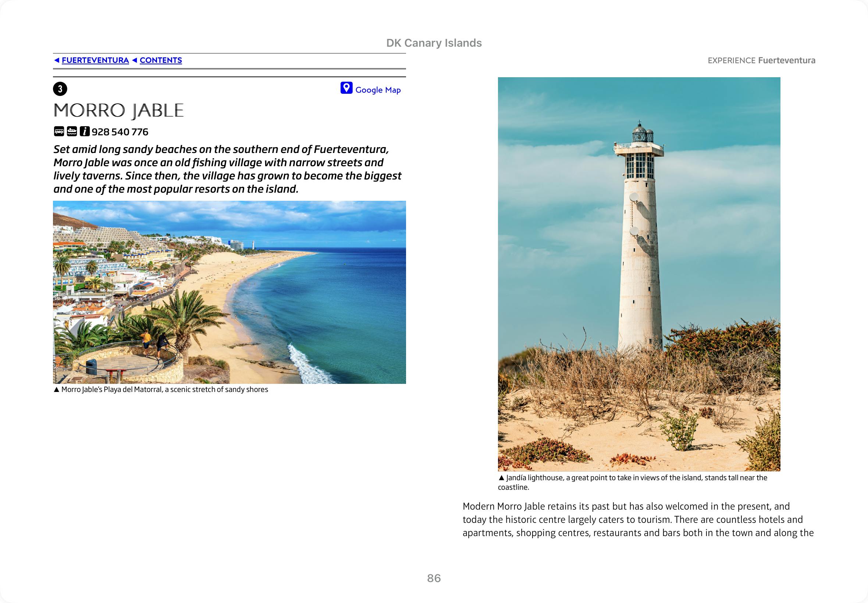This screenshot has height=603, width=868.
Task: Go to the CONTENTS link
Action: pyautogui.click(x=161, y=60)
